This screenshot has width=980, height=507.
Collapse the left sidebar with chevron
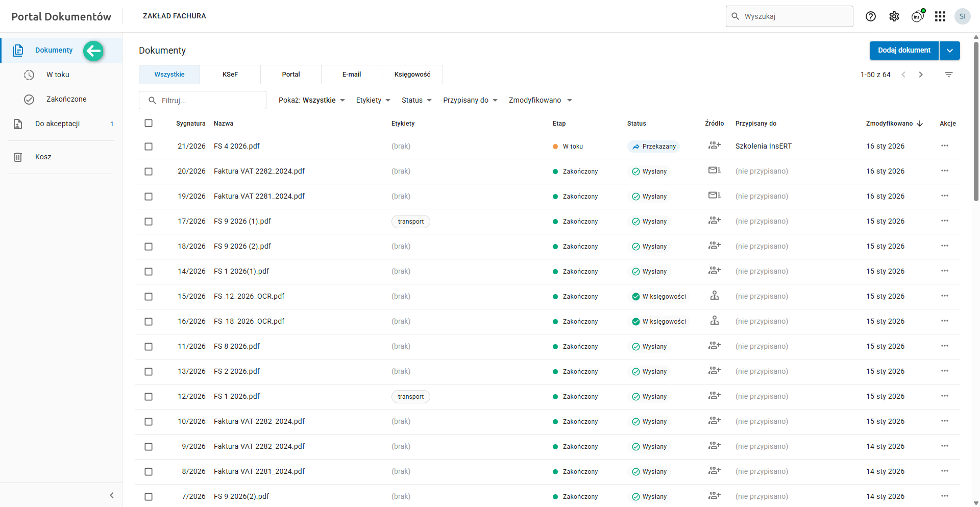coord(112,495)
